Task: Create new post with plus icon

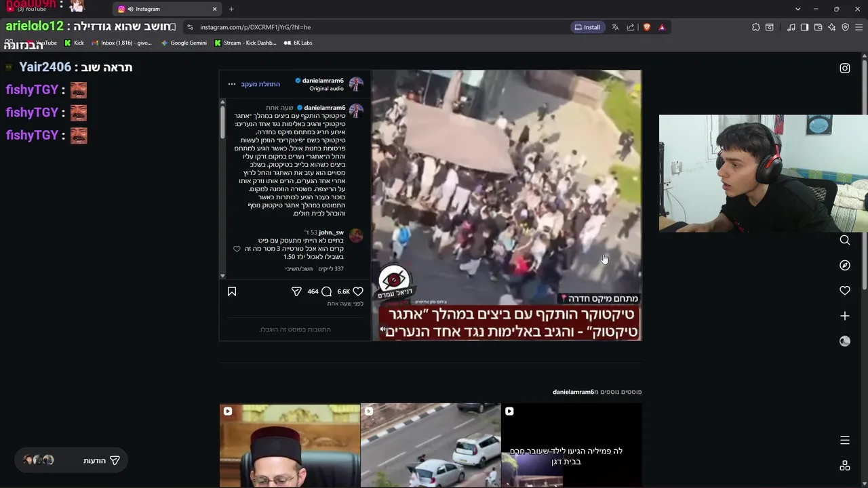Action: click(x=845, y=316)
